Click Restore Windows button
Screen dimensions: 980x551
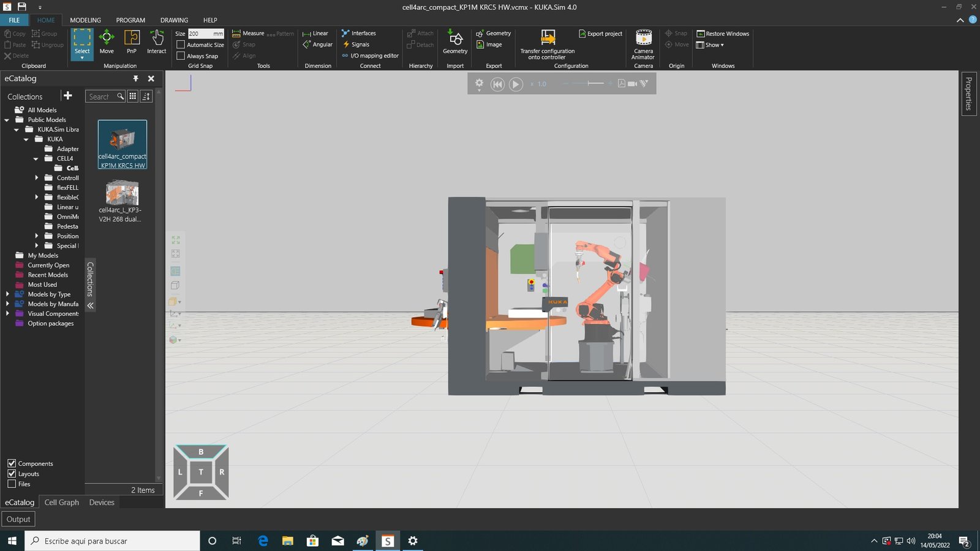coord(723,34)
